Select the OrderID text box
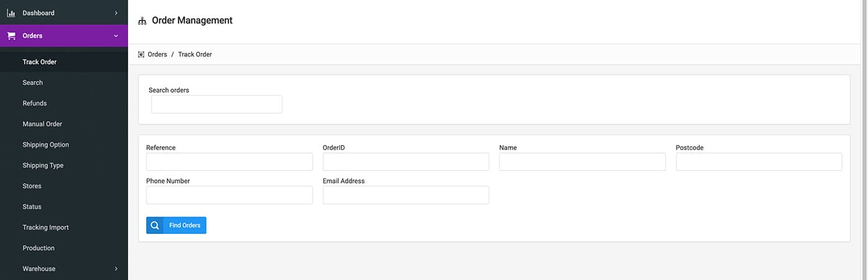This screenshot has height=280, width=868. [x=405, y=162]
